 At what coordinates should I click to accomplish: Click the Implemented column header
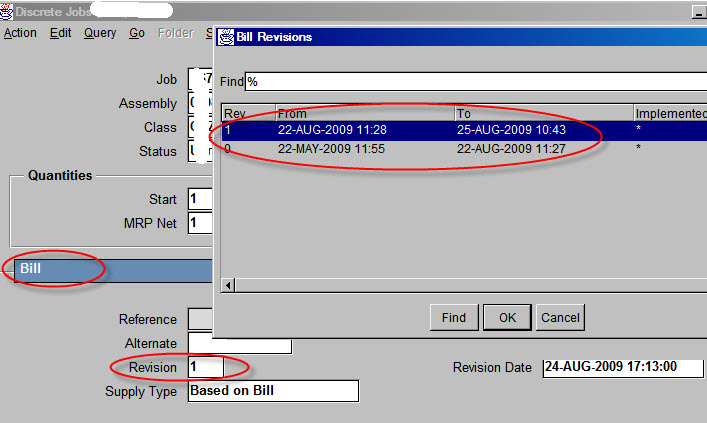pyautogui.click(x=670, y=113)
